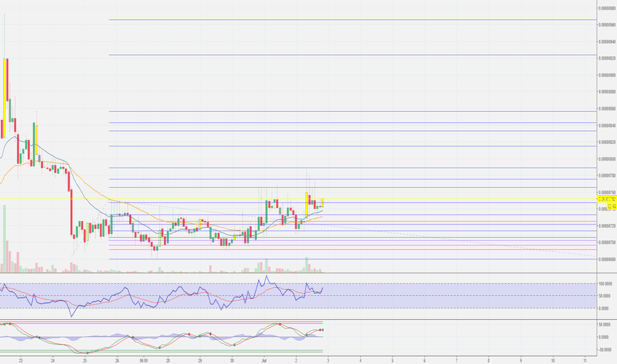Click the 23 date label on time axis
The width and height of the screenshot is (617, 364).
[21, 360]
